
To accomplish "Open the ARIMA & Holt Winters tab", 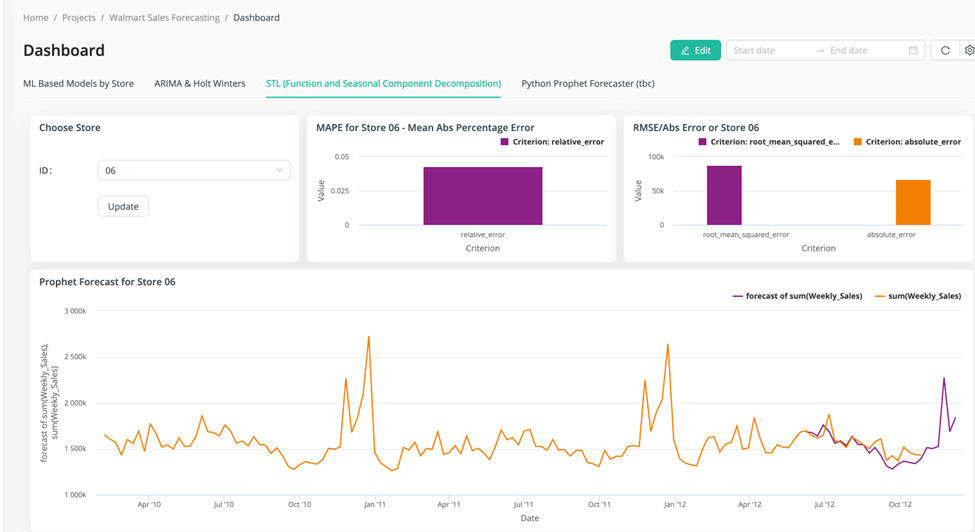I will pyautogui.click(x=199, y=84).
